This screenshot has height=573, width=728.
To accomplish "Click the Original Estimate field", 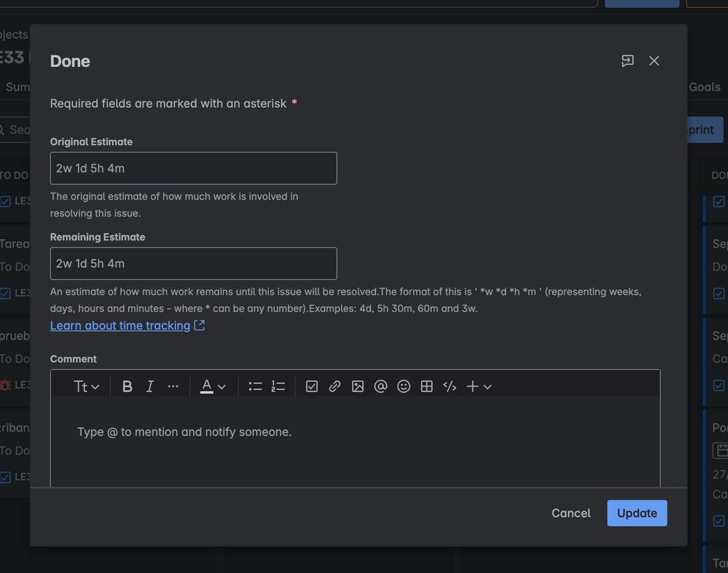I will [194, 168].
